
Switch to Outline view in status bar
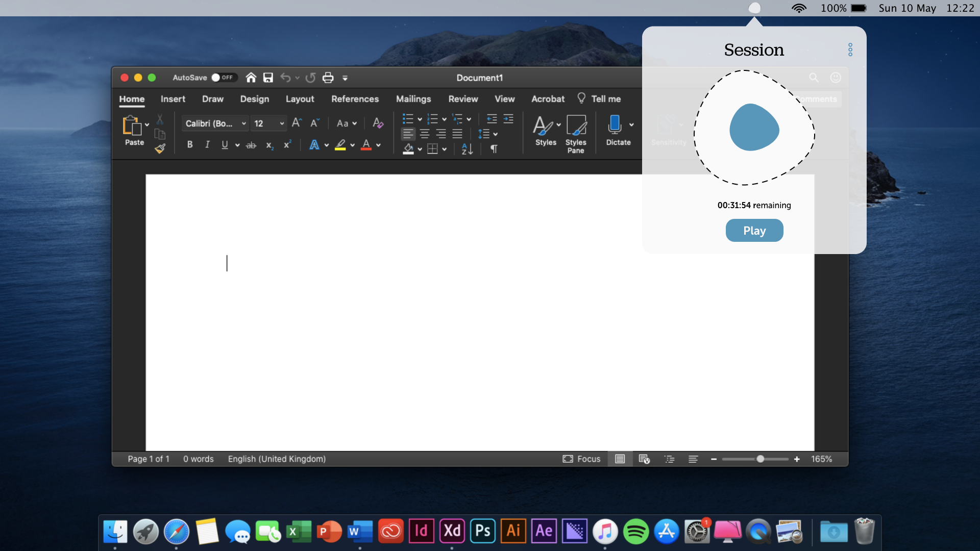click(669, 459)
